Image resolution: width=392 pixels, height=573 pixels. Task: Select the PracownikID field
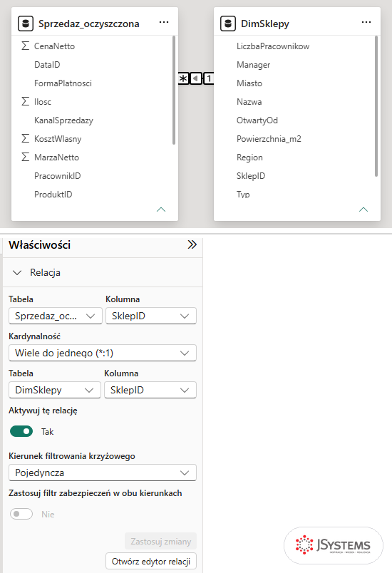click(x=57, y=176)
